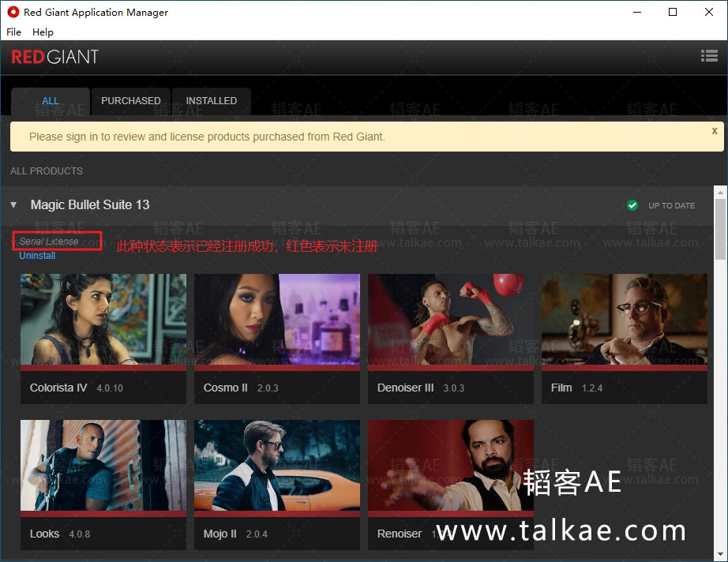Minimize the Application Manager window
728x562 pixels.
637,12
